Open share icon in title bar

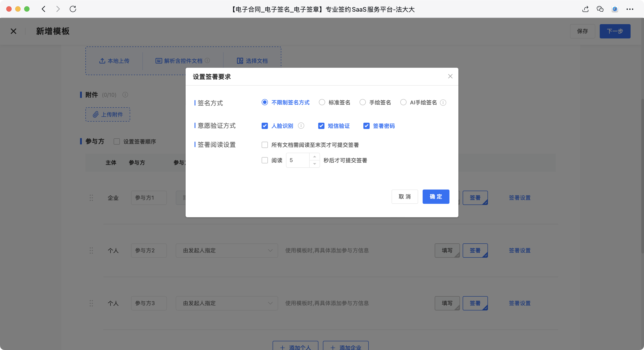tap(585, 9)
